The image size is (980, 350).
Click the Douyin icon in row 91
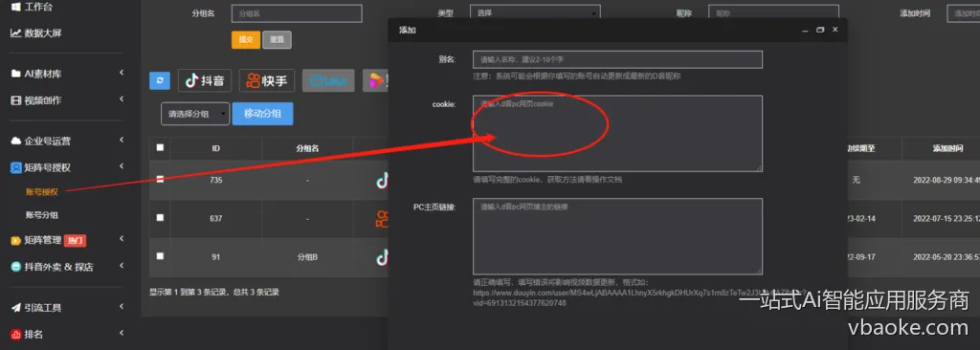382,257
